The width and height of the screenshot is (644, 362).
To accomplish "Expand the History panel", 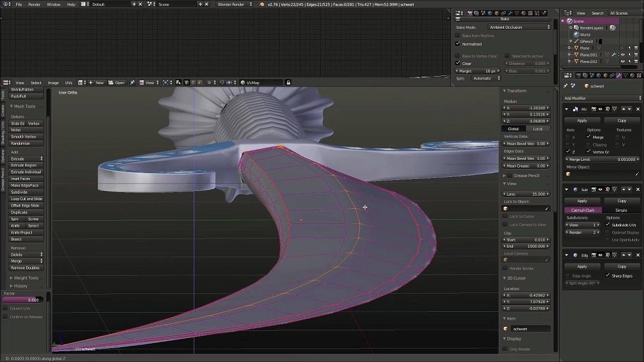I will point(11,286).
